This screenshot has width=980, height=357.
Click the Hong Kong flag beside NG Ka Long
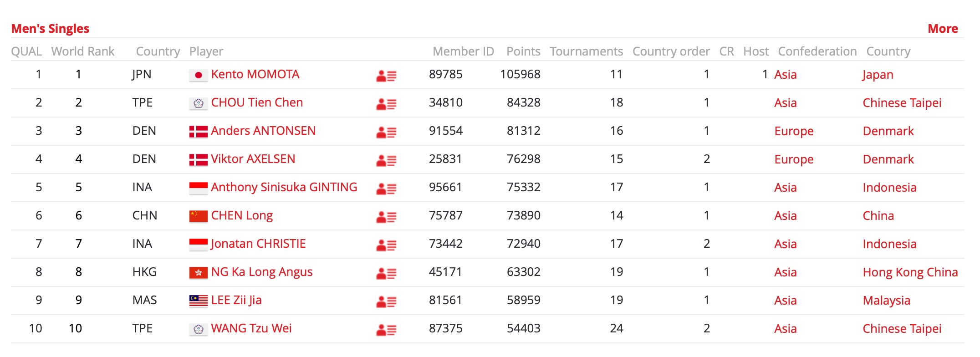tap(199, 273)
